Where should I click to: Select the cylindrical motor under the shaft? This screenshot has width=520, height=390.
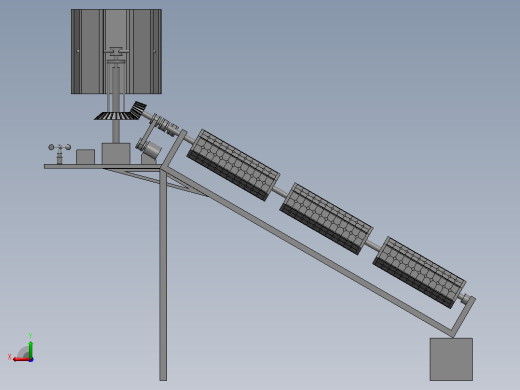[153, 149]
